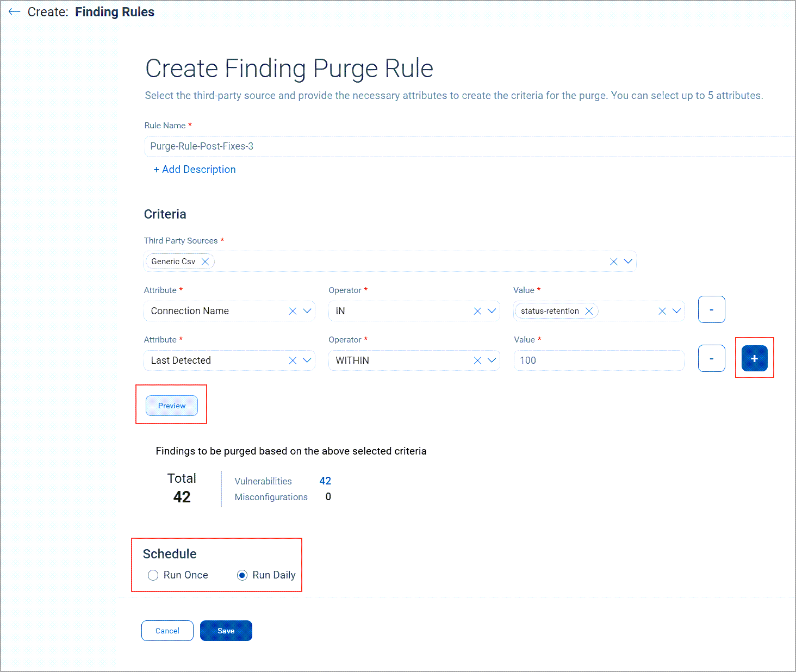The height and width of the screenshot is (672, 796).
Task: Open the Last Detected attribute dropdown
Action: pyautogui.click(x=307, y=360)
